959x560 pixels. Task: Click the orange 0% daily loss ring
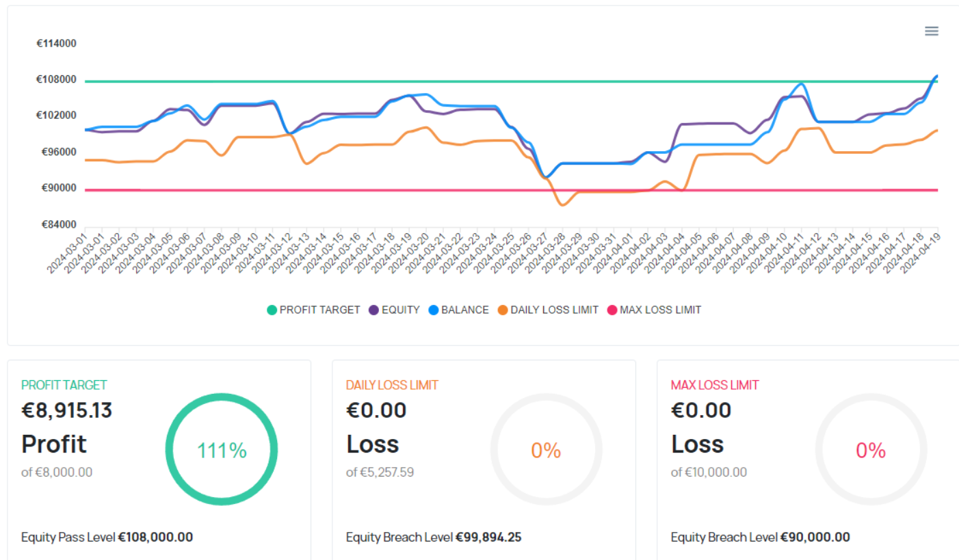tap(546, 450)
